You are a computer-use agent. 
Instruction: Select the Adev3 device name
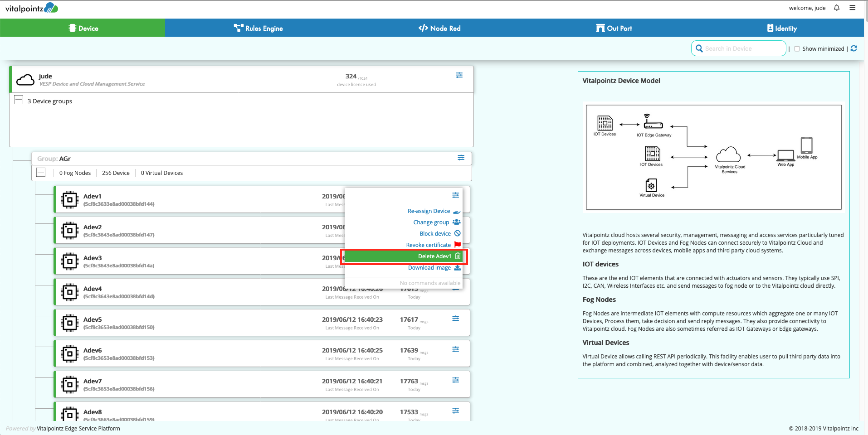93,258
